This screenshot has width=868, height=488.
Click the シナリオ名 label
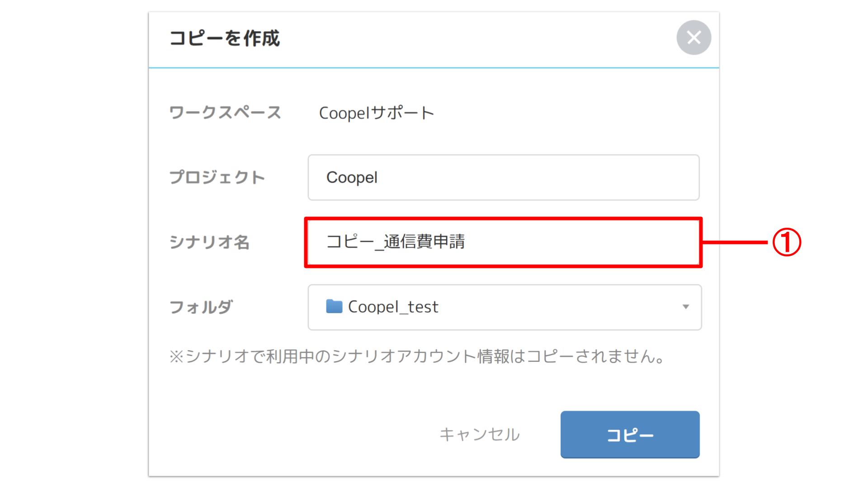[x=209, y=243]
